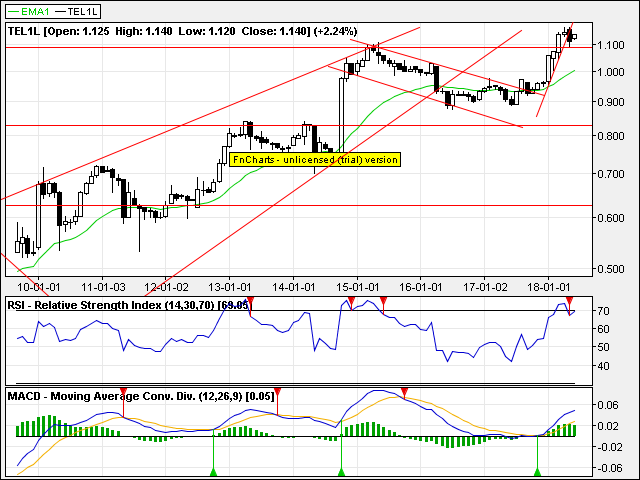Click MACD red marker between 11-01-03 and 12-01-02
Image resolution: width=640 pixels, height=480 pixels.
click(124, 392)
